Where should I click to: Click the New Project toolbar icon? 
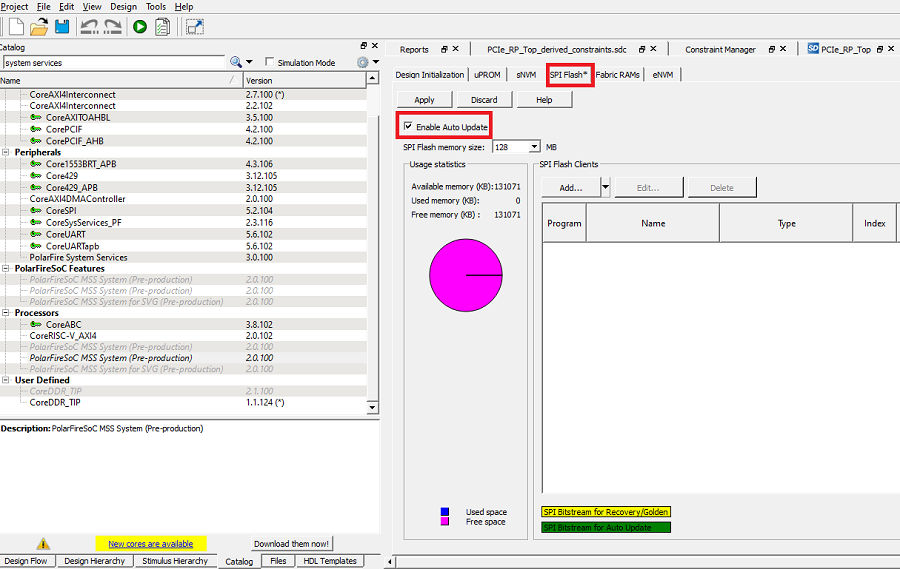point(16,27)
